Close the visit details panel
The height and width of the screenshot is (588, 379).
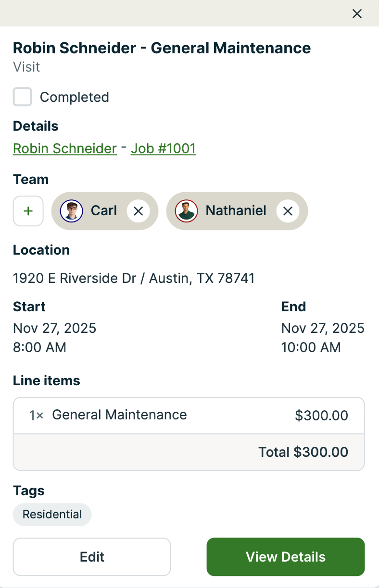pos(357,13)
